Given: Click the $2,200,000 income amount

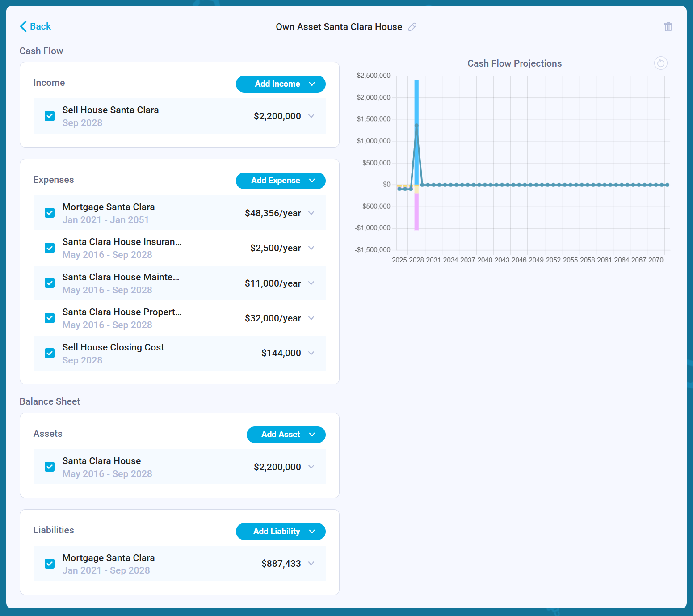Looking at the screenshot, I should [277, 116].
